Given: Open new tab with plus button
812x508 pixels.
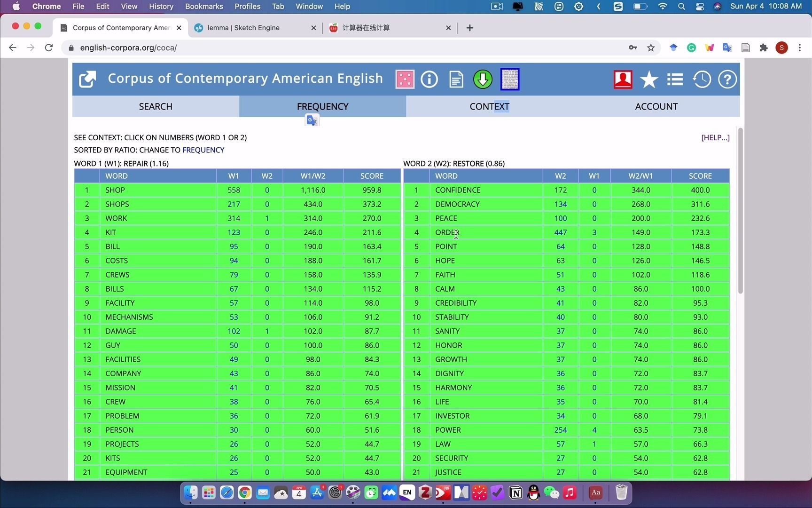Looking at the screenshot, I should 469,28.
